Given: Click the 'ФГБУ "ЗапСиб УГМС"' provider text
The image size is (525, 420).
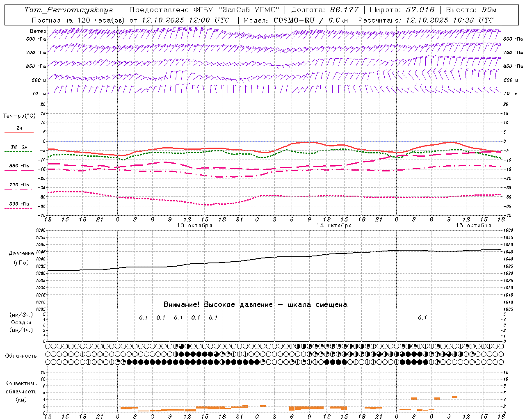Looking at the screenshot, I should 236,10.
